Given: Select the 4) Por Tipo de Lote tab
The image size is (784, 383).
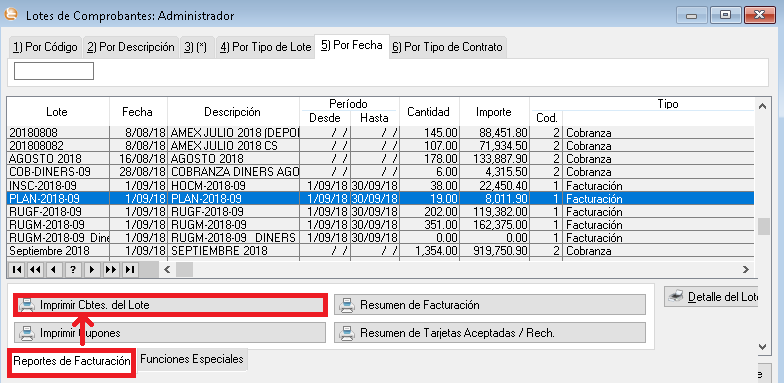Looking at the screenshot, I should tap(266, 47).
